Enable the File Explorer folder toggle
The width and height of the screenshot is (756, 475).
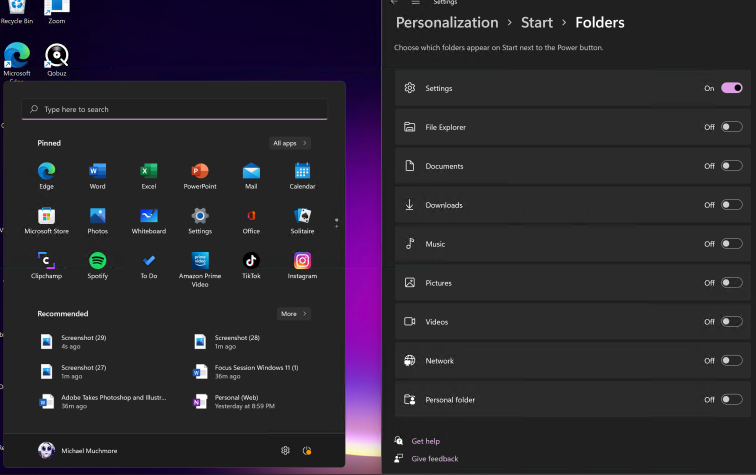(731, 127)
